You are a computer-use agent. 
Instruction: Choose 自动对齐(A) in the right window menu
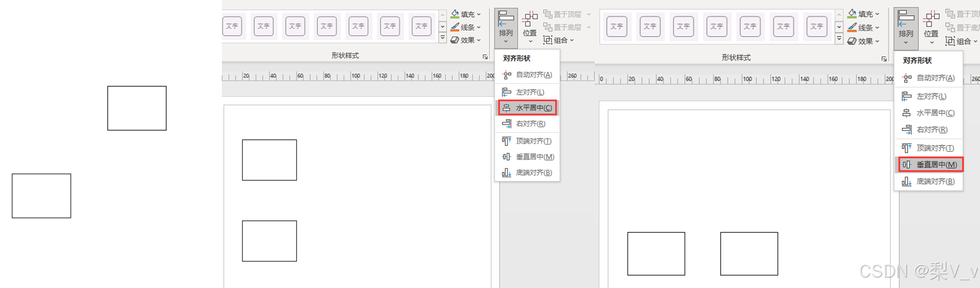[x=928, y=78]
